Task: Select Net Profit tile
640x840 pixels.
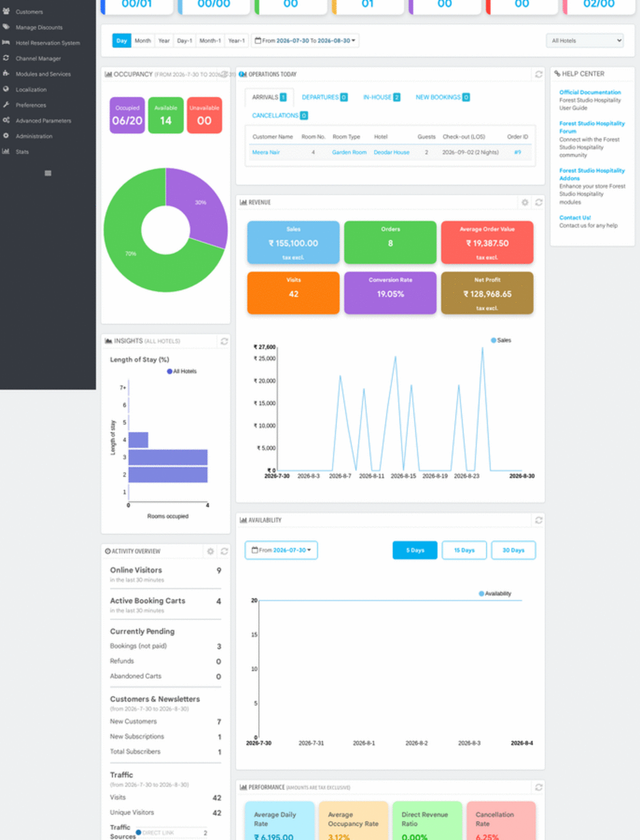Action: coord(487,293)
